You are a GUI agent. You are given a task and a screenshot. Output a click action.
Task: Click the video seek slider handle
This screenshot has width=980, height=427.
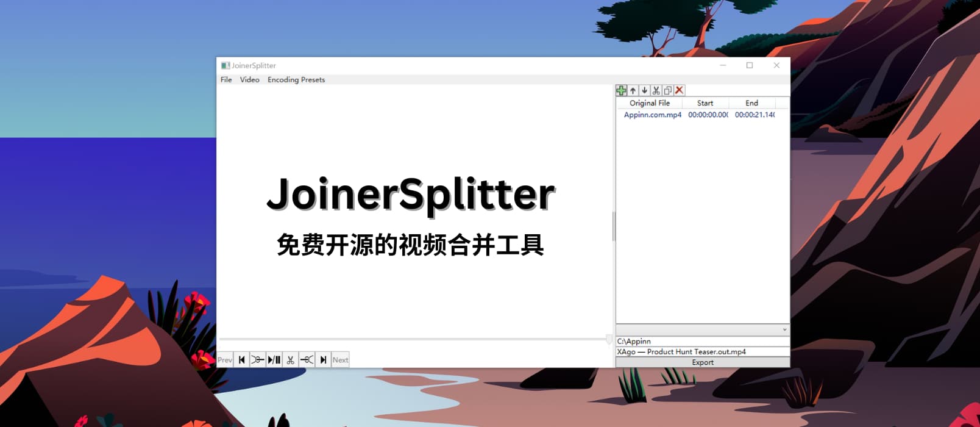pos(609,339)
